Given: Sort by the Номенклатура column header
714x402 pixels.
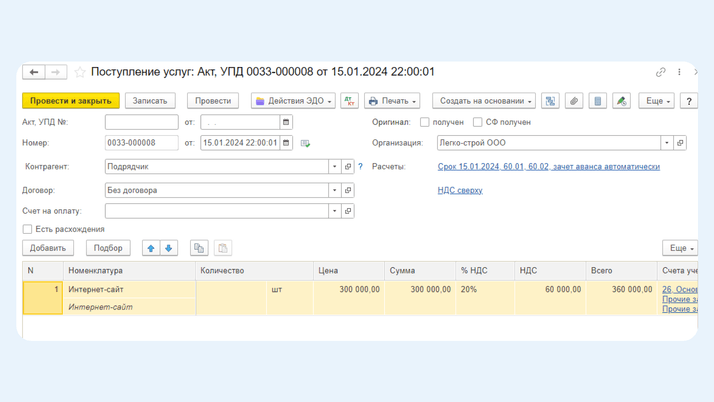Looking at the screenshot, I should (x=129, y=271).
